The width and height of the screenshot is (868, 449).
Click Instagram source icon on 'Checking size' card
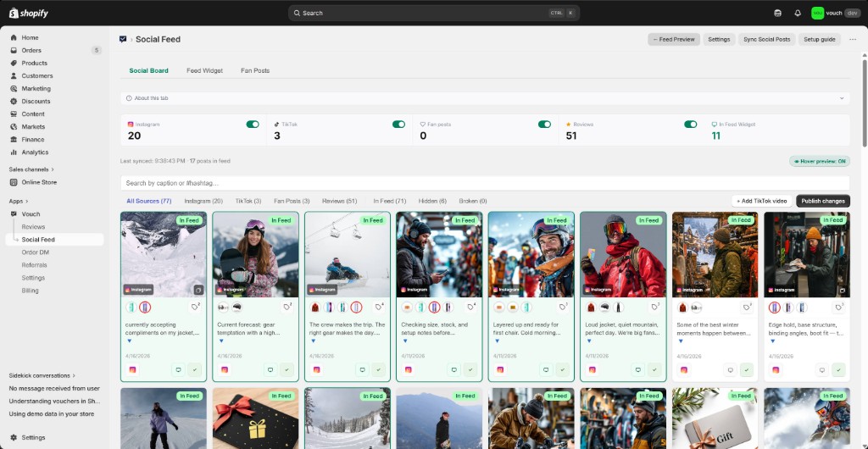coord(408,370)
